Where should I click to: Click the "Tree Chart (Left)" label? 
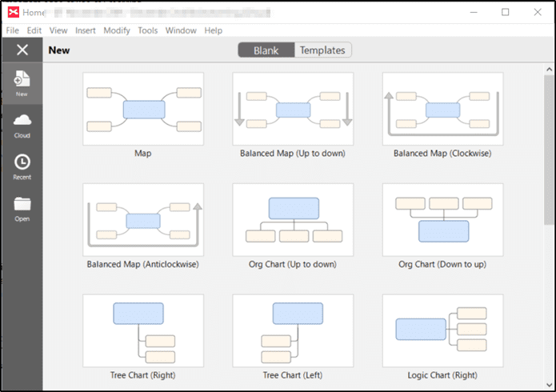(293, 375)
